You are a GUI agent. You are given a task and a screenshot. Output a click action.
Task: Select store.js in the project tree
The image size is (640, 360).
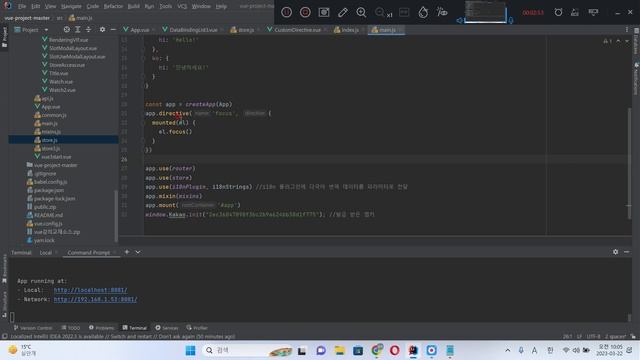50,140
